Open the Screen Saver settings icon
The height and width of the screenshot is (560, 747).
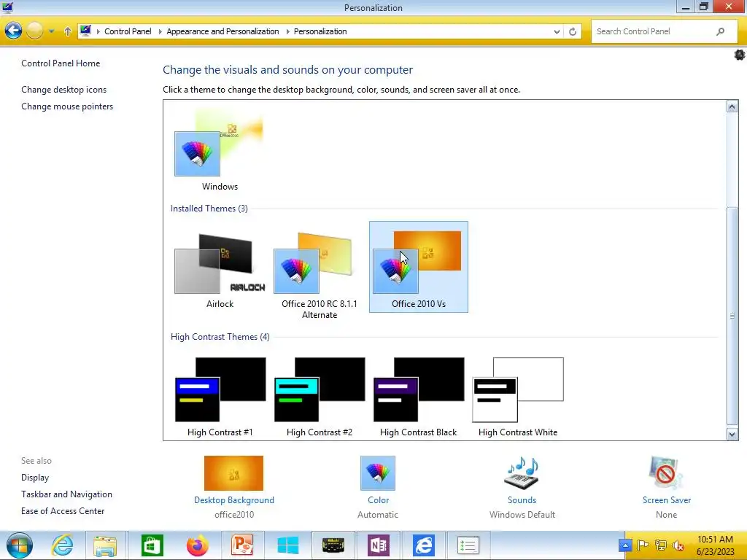coord(666,473)
